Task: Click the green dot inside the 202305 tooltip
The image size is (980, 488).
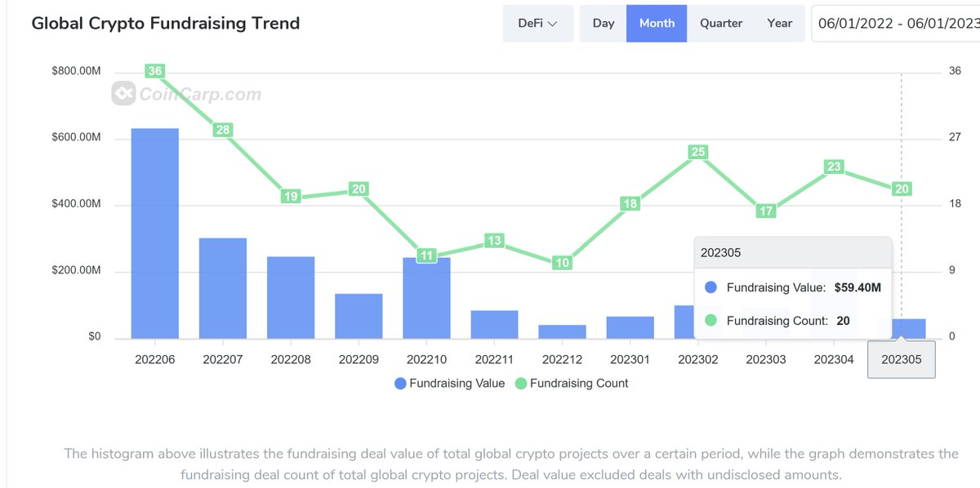Action: (709, 321)
